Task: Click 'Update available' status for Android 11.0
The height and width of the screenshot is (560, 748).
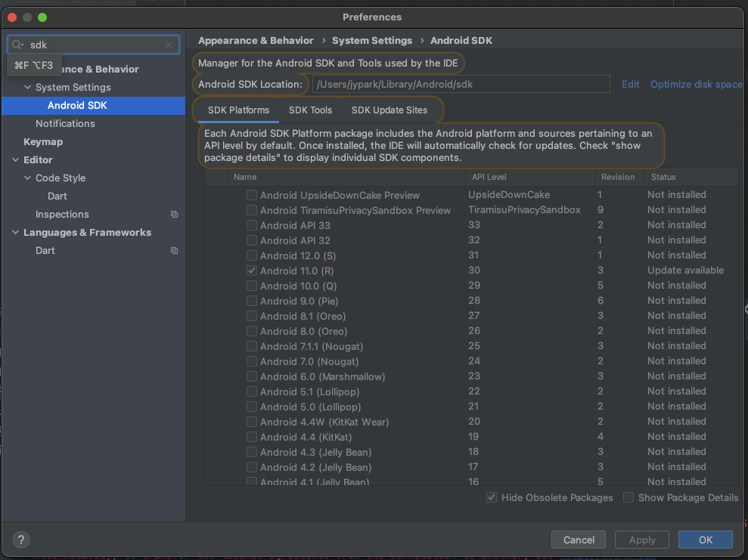Action: click(685, 271)
